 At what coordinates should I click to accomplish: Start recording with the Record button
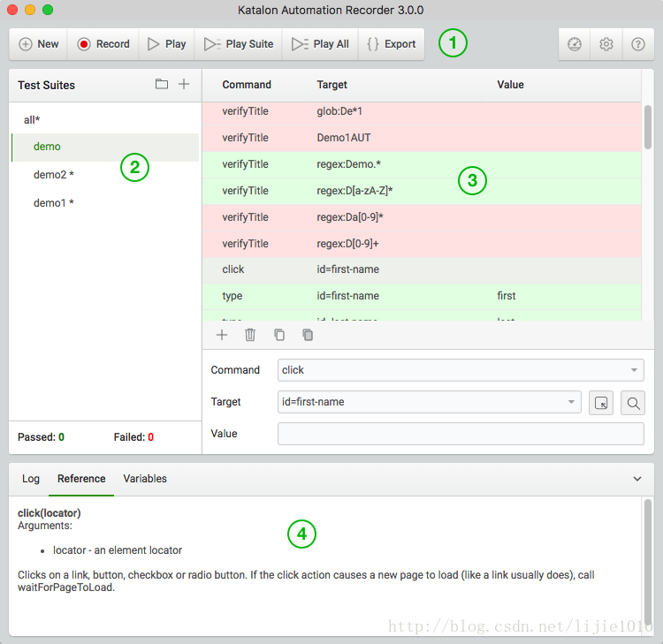[x=103, y=44]
